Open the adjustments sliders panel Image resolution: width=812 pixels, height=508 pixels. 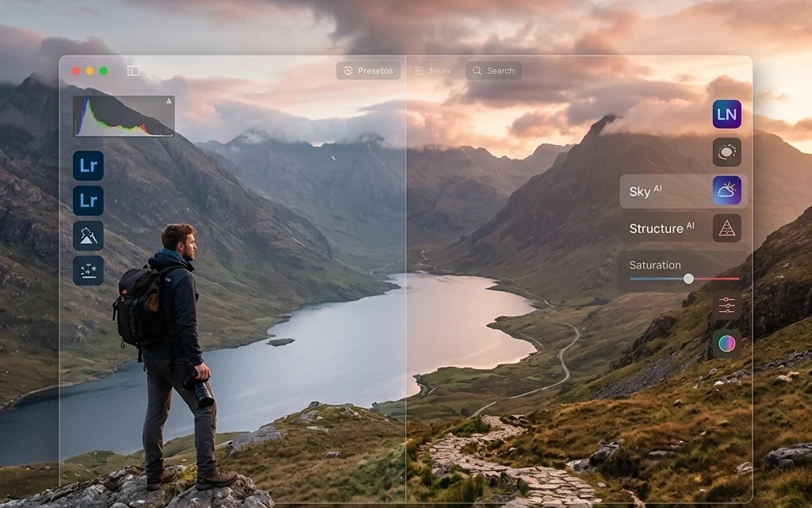[x=726, y=305]
